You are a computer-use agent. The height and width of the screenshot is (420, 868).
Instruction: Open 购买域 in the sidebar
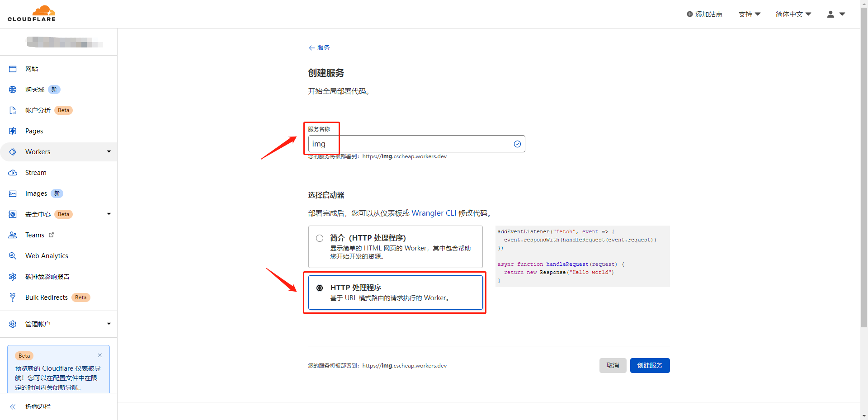point(35,90)
